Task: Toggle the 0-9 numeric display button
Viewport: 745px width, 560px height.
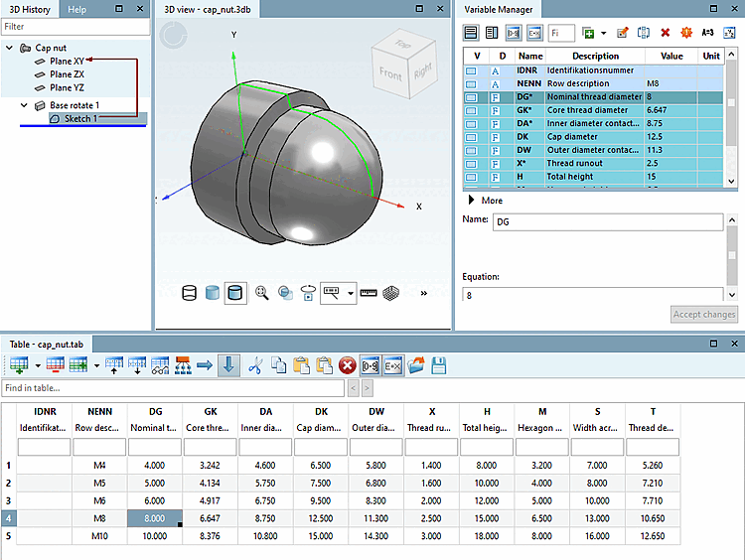Action: point(370,365)
